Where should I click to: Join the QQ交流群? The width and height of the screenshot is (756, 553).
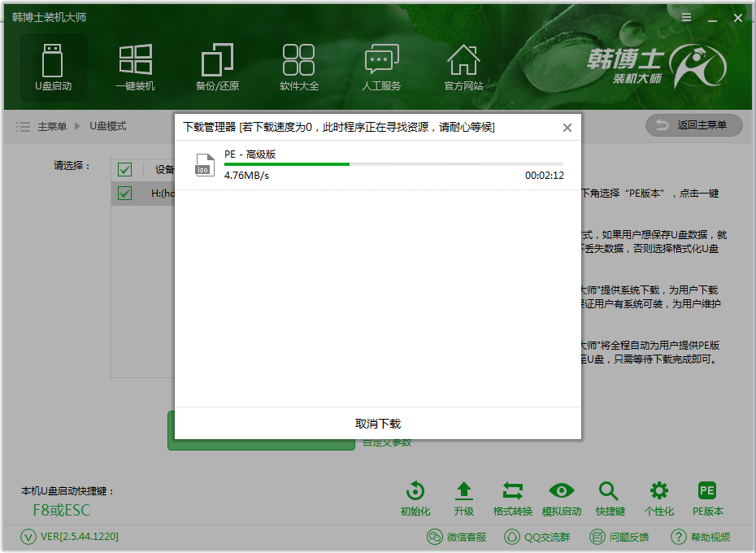(x=537, y=537)
